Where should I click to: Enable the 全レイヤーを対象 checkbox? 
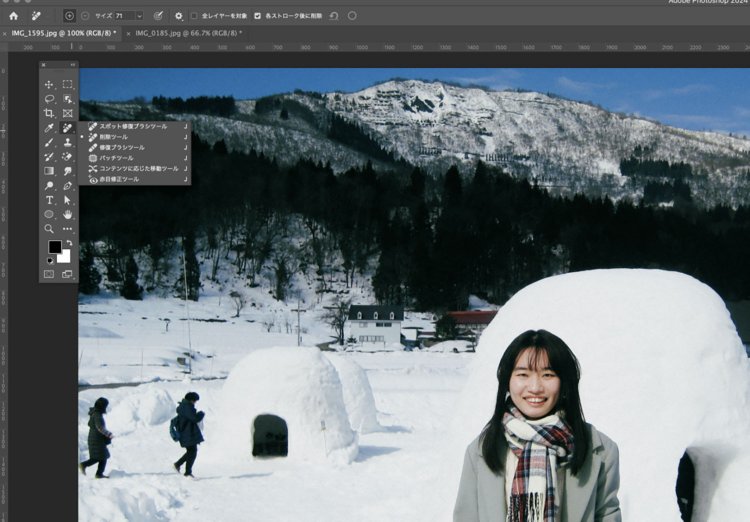tap(194, 16)
